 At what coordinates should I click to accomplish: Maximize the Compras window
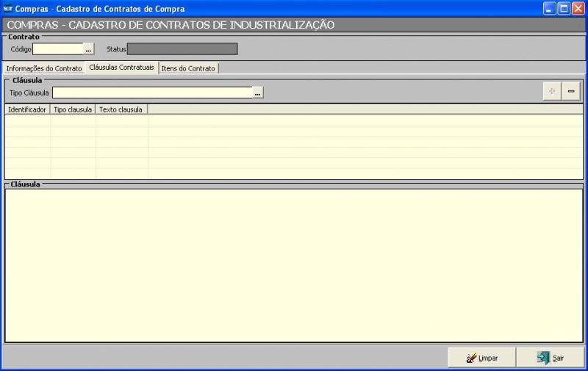pyautogui.click(x=564, y=9)
